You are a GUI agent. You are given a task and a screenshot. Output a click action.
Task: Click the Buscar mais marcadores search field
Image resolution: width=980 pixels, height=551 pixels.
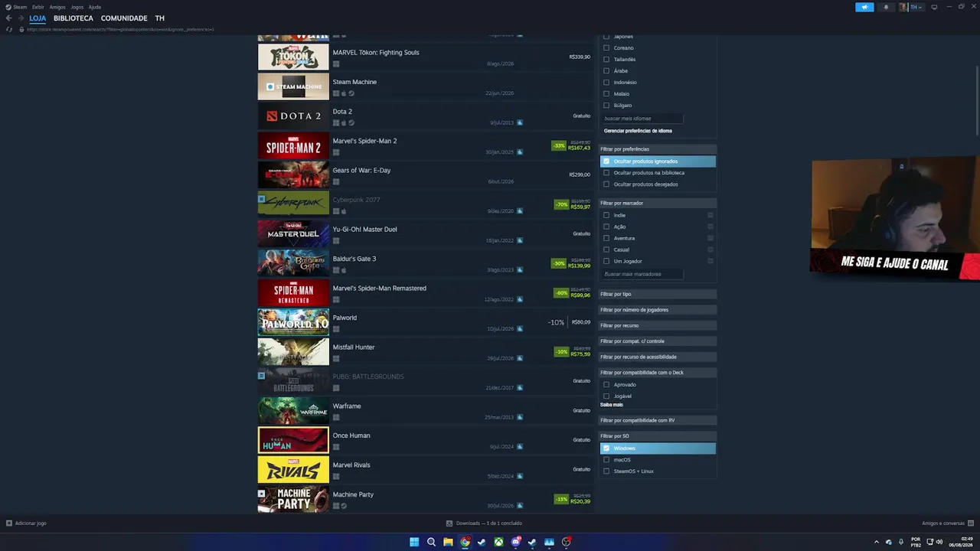tap(642, 274)
